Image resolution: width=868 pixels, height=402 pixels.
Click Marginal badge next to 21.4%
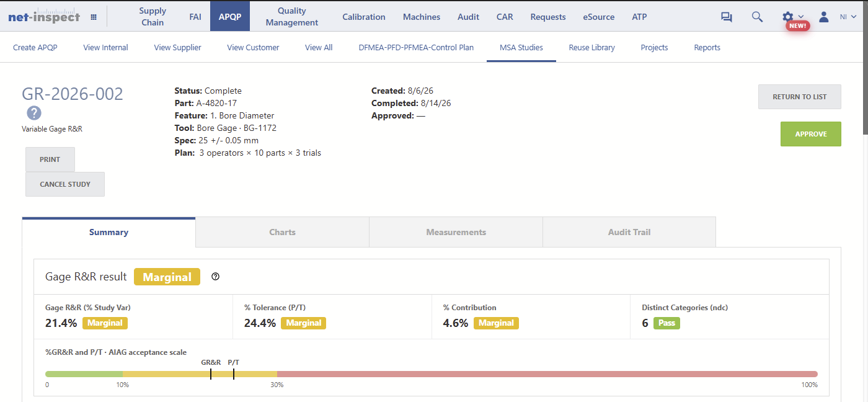[x=105, y=323]
